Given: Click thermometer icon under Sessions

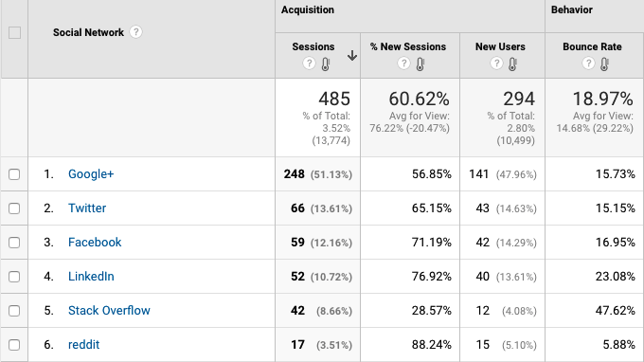Looking at the screenshot, I should coord(325,63).
